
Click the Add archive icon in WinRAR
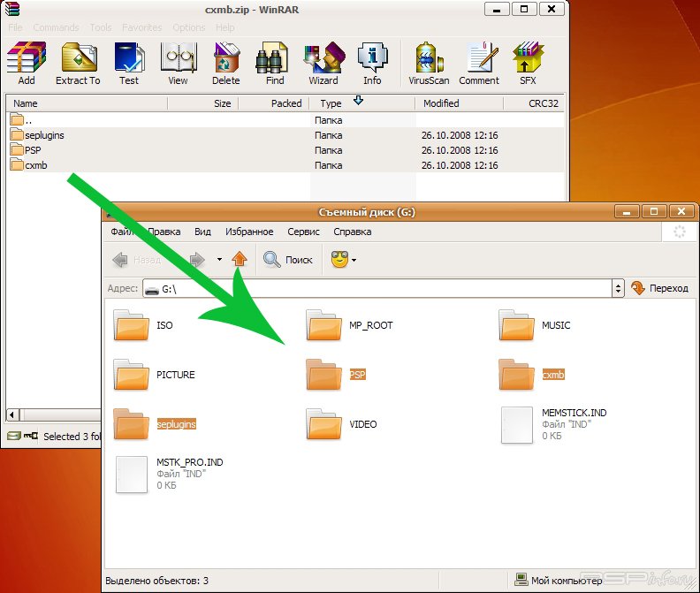tap(27, 63)
